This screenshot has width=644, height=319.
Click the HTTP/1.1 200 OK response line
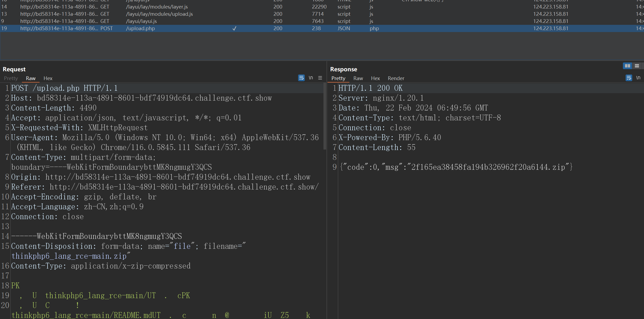point(370,88)
